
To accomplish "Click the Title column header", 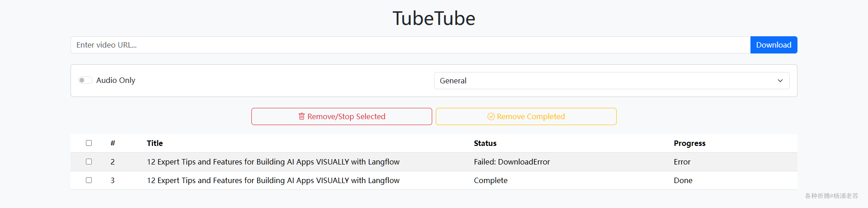I will click(155, 143).
